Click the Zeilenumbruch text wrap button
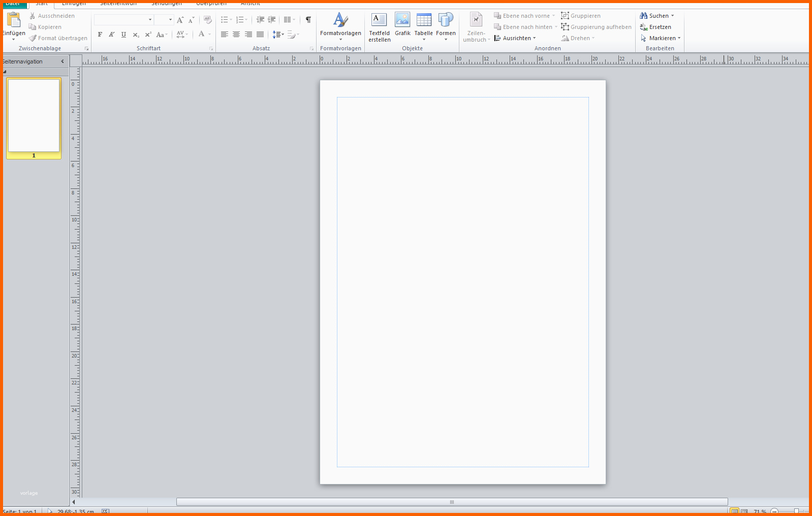This screenshot has height=516, width=812. pos(476,27)
